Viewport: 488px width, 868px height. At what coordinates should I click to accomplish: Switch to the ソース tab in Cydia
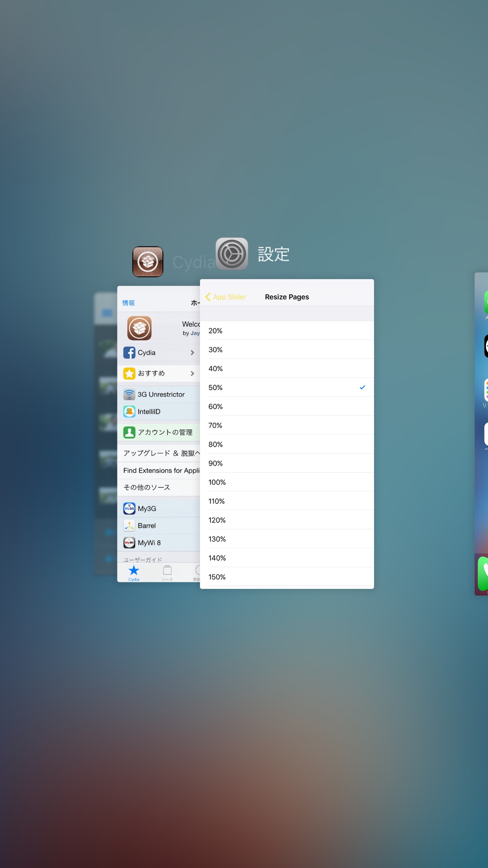pyautogui.click(x=167, y=573)
